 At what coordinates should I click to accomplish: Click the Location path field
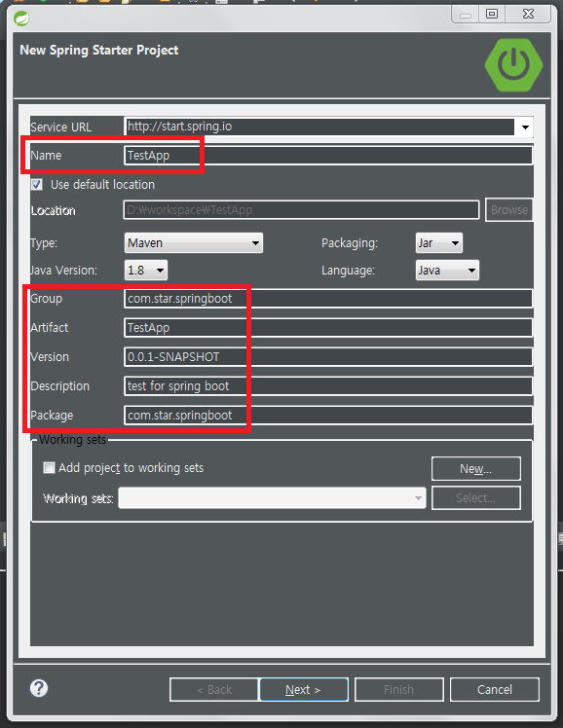pyautogui.click(x=302, y=210)
